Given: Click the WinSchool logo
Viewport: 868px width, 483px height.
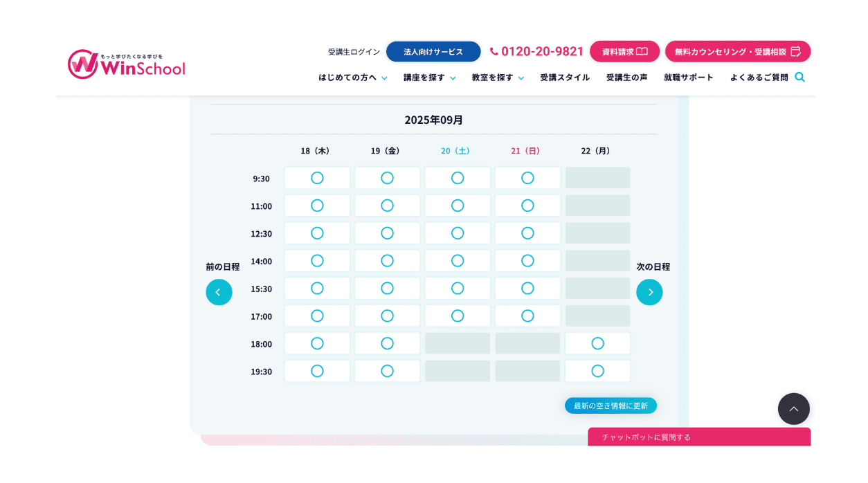Looking at the screenshot, I should pyautogui.click(x=127, y=64).
